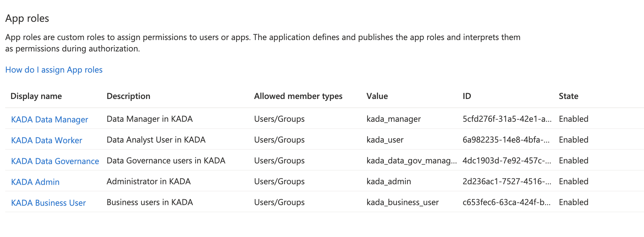Click the 'Administrator in KADA' description cell
644x237 pixels.
click(148, 182)
